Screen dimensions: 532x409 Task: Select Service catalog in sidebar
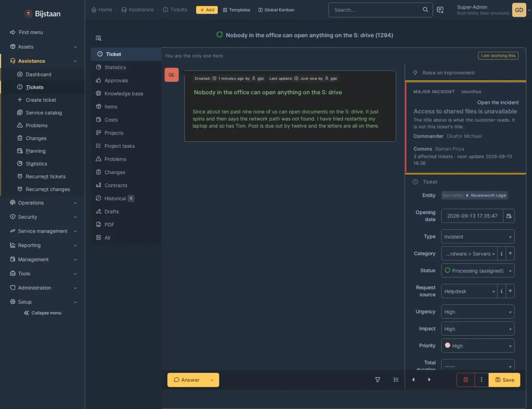click(x=43, y=113)
